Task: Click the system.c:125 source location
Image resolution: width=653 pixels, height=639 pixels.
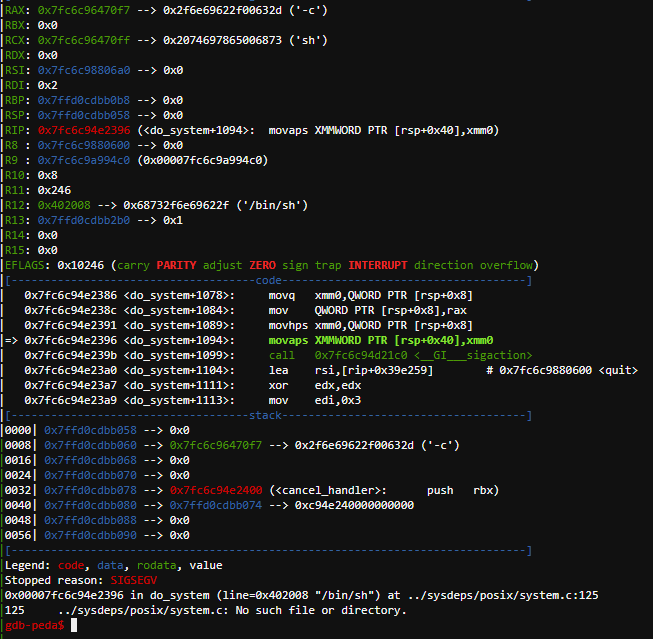Action: point(503,595)
